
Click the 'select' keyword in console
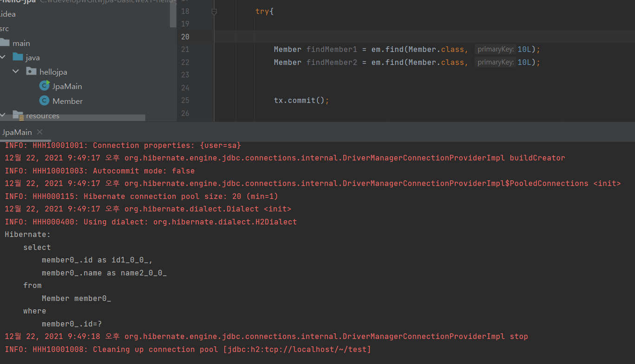(37, 247)
